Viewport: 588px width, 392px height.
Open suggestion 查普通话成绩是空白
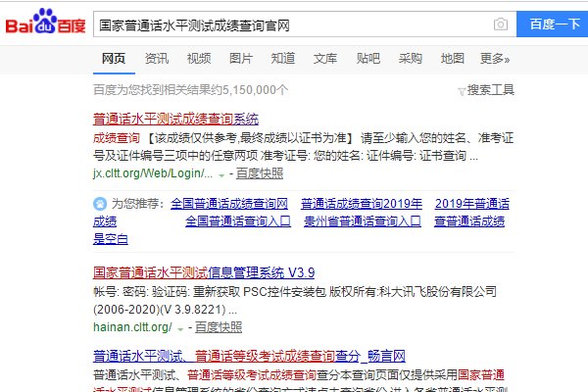(x=469, y=221)
